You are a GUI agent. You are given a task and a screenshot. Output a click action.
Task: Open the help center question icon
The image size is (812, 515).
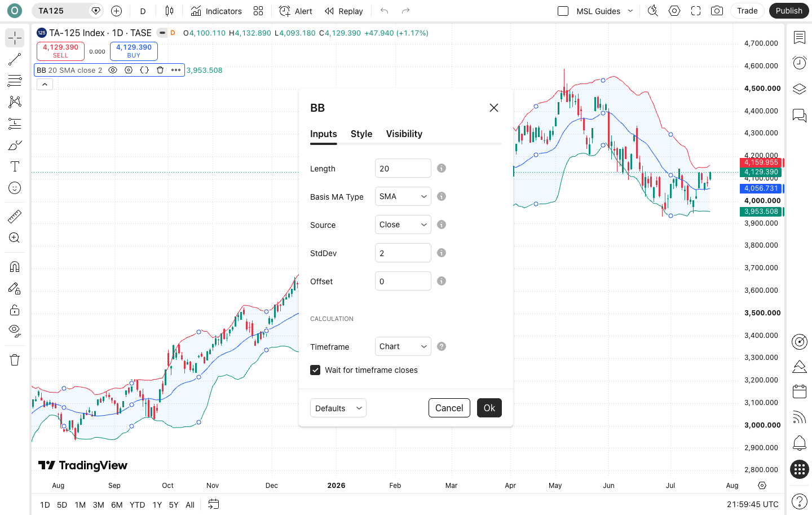point(799,501)
